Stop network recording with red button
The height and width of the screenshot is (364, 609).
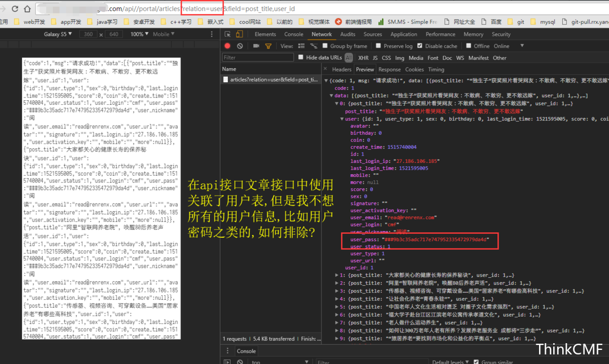tap(227, 46)
